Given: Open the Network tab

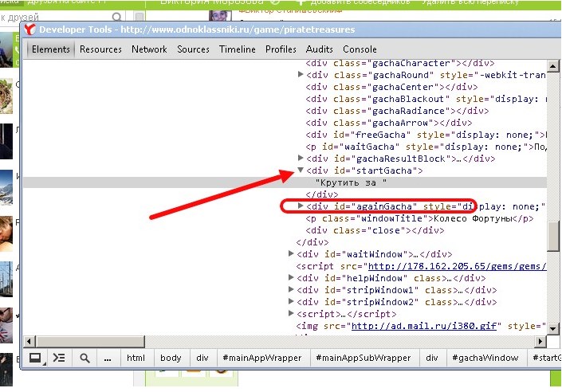Looking at the screenshot, I should 149,49.
